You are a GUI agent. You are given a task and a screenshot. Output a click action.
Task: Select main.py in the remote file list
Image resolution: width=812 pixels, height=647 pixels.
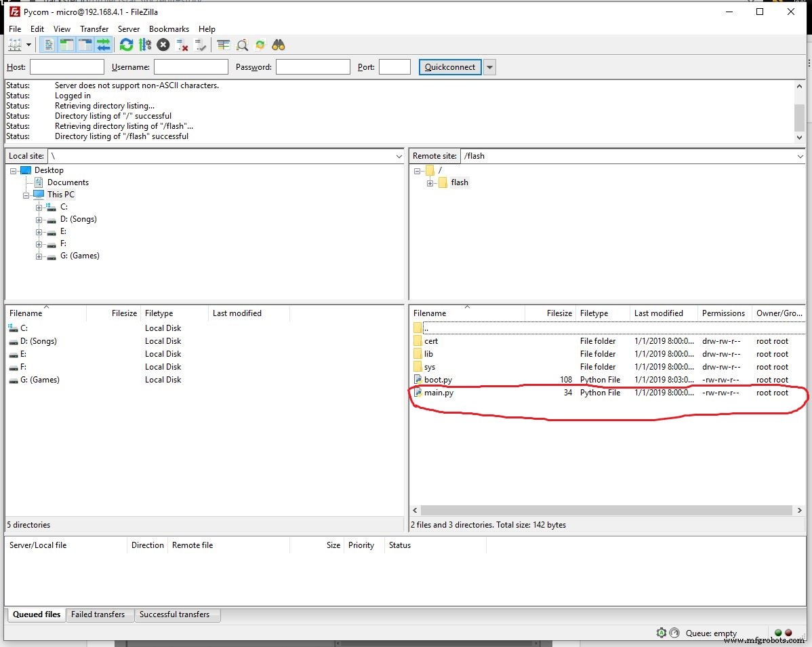point(439,393)
